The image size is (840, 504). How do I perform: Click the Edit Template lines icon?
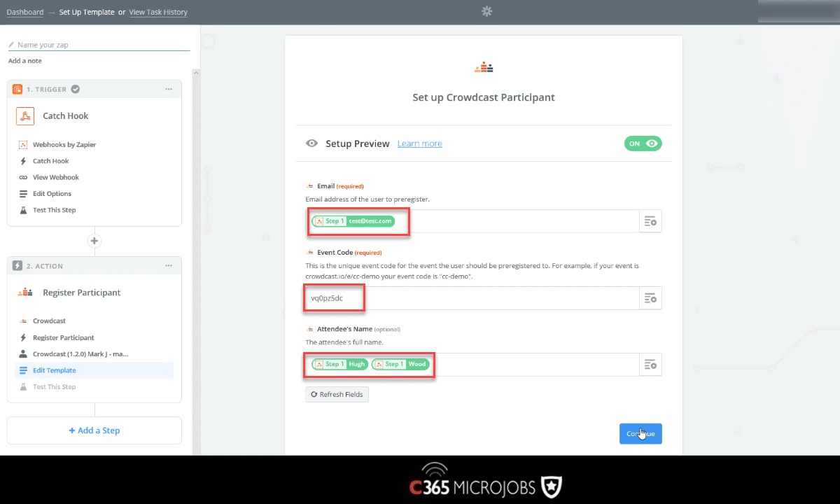click(x=23, y=370)
